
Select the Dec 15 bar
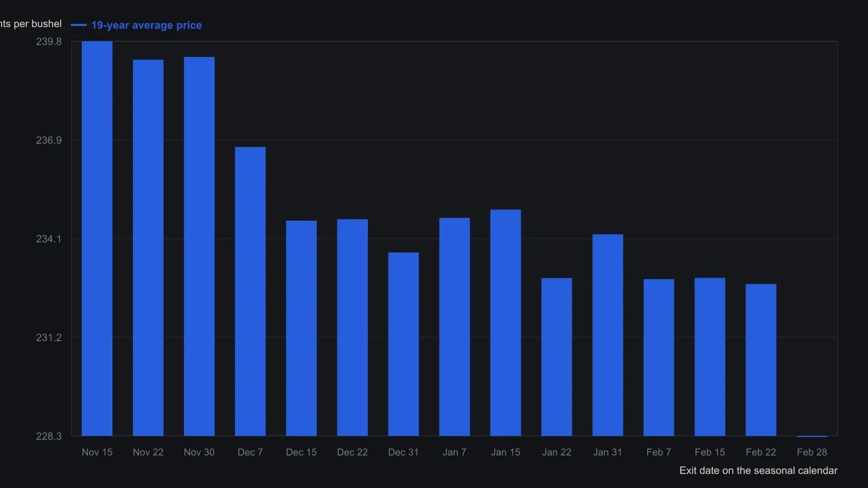click(x=301, y=328)
